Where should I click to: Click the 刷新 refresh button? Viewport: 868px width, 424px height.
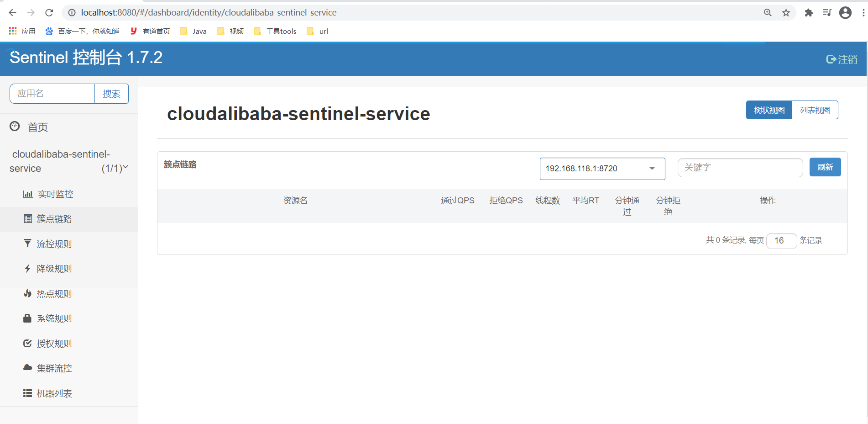825,167
